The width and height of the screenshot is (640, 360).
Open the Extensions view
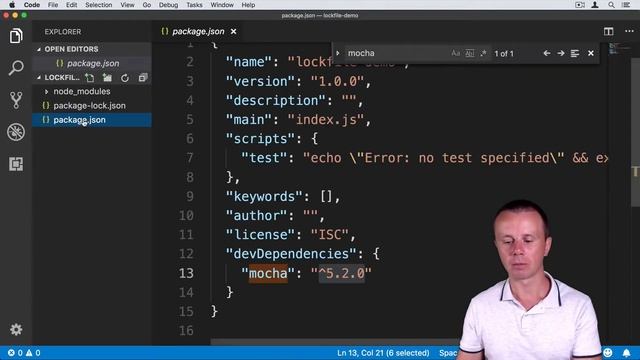pos(16,164)
